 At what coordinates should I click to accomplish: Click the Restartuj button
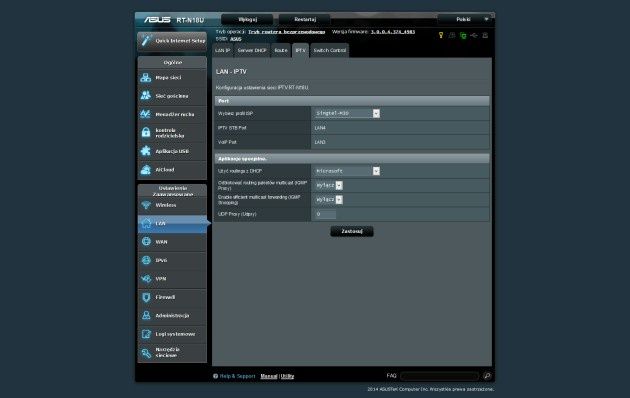[305, 19]
